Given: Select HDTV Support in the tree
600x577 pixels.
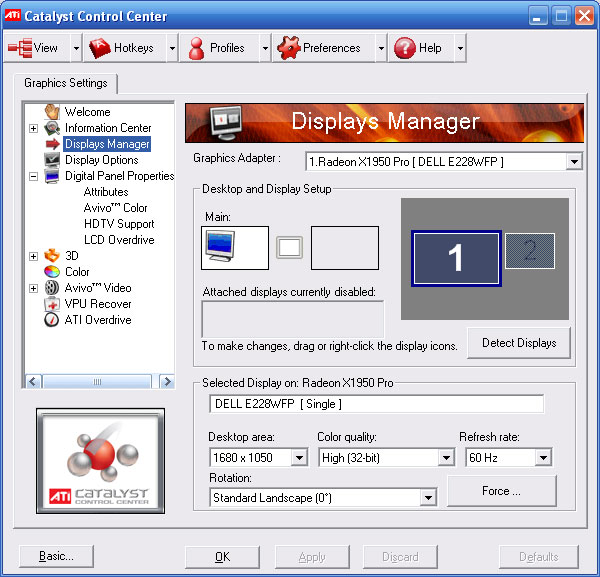Looking at the screenshot, I should pyautogui.click(x=119, y=224).
